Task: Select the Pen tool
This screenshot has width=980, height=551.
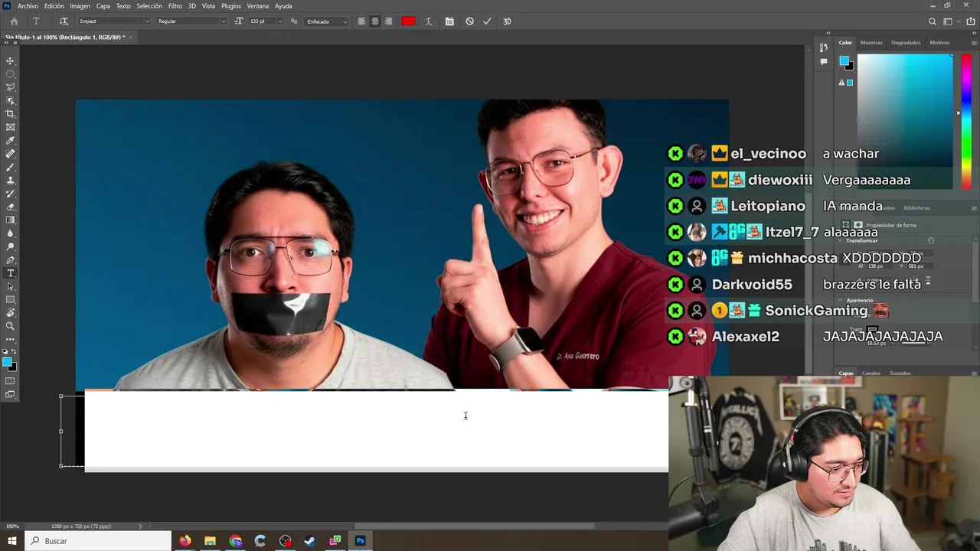Action: (11, 260)
